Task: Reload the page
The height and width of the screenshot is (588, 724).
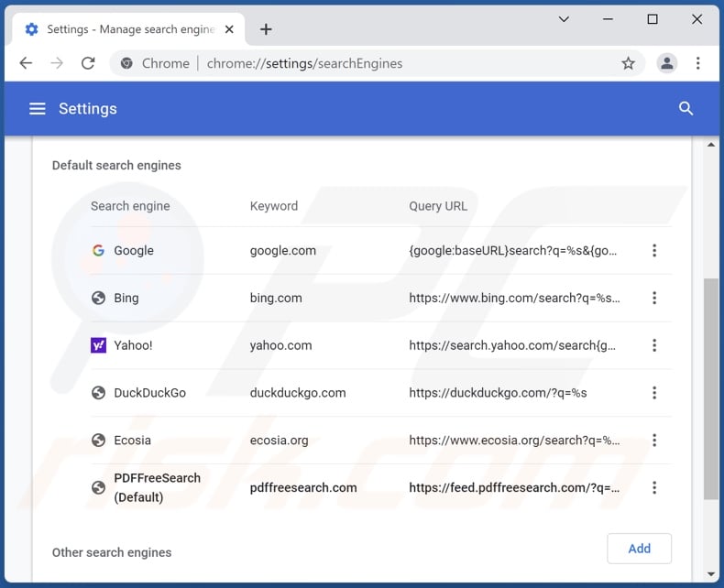Action: coord(88,63)
